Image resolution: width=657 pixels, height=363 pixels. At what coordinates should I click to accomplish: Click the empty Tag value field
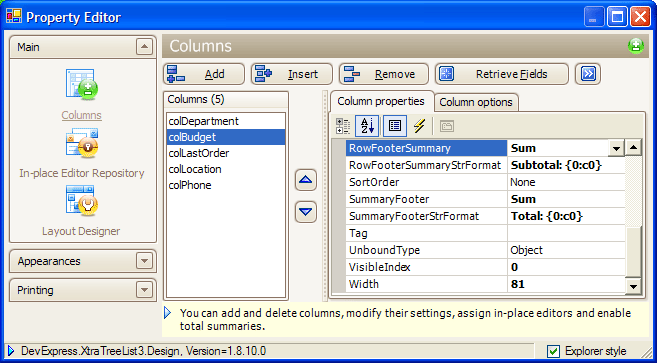[566, 233]
